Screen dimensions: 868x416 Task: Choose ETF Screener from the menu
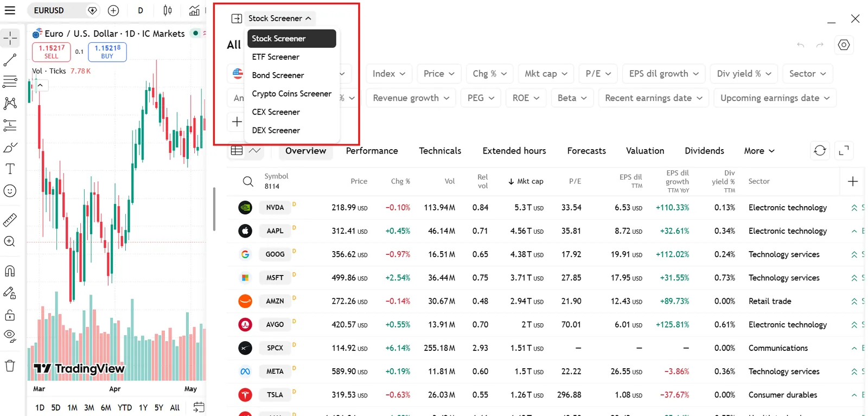(291, 57)
